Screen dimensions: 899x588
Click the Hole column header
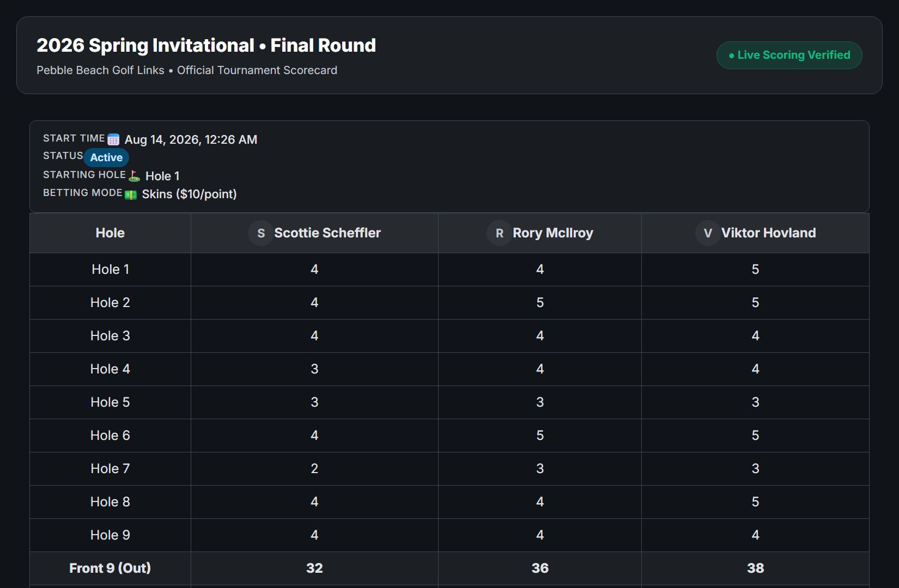[x=110, y=233]
